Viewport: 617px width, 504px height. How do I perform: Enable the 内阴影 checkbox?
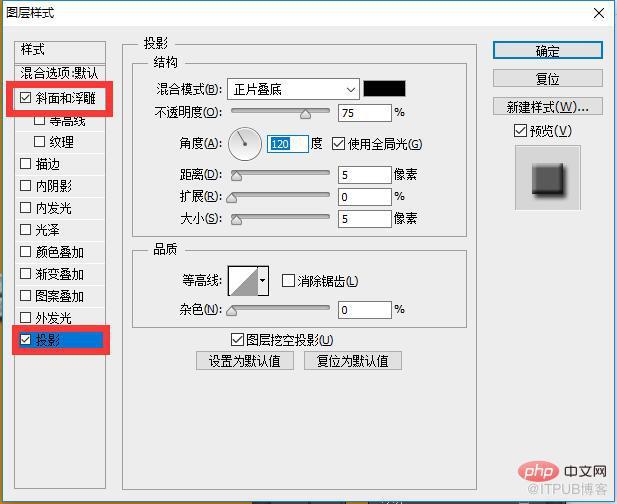[26, 186]
